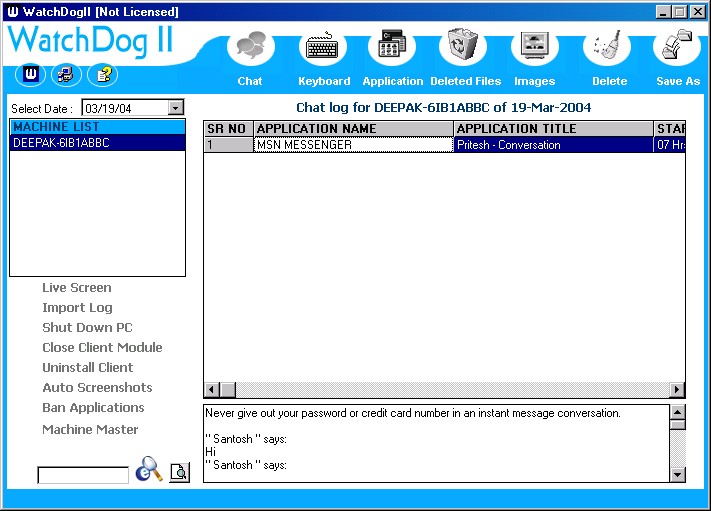Screen dimensions: 711x511
Task: Click the round W logo button
Action: coord(30,74)
